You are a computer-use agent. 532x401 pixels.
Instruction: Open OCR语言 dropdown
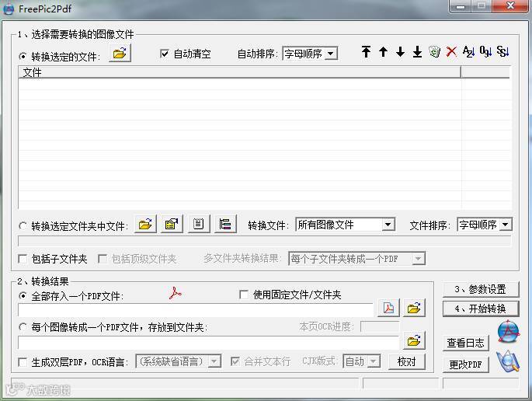click(179, 361)
